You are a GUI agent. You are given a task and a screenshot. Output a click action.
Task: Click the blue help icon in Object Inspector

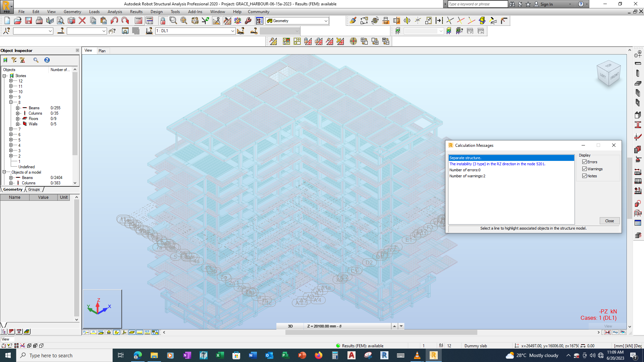[47, 60]
